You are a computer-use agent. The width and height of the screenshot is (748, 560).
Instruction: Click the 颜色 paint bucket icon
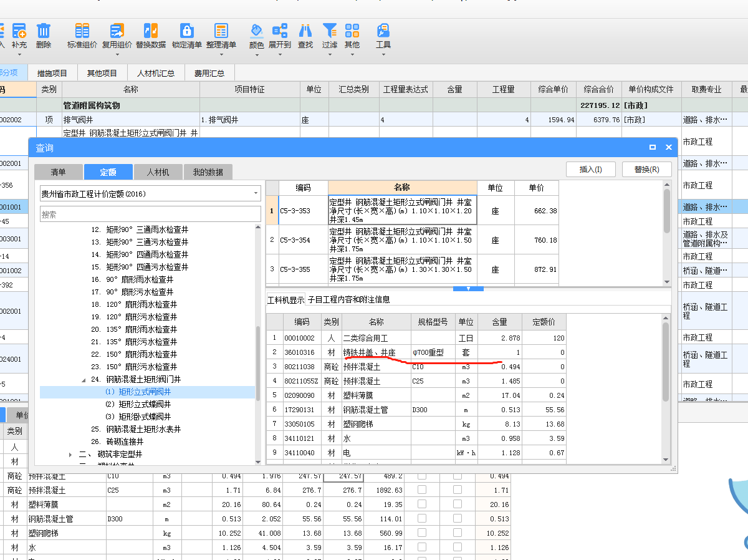[257, 30]
